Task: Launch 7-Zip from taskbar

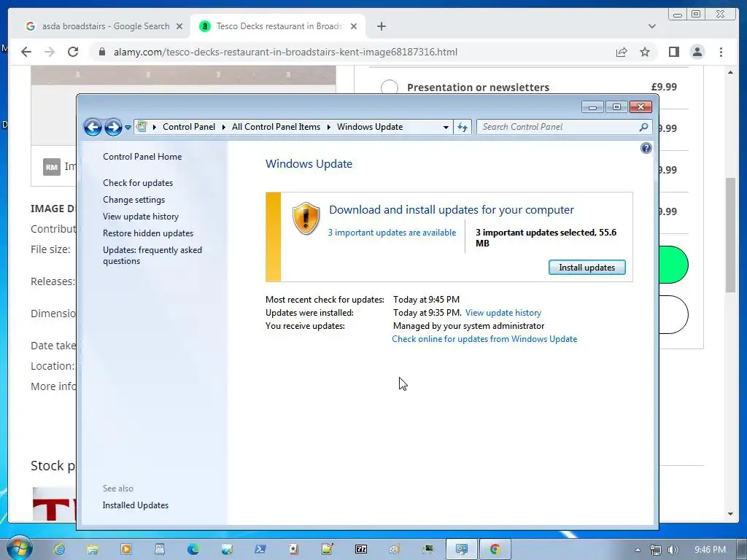Action: [x=361, y=549]
